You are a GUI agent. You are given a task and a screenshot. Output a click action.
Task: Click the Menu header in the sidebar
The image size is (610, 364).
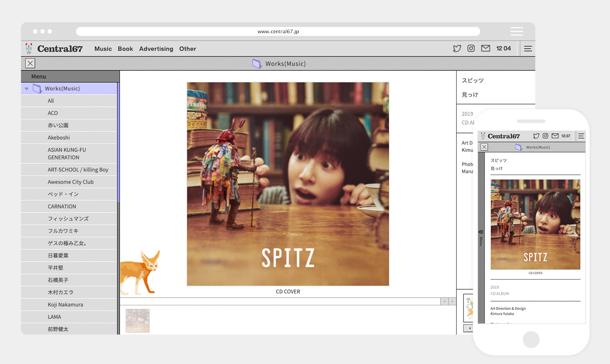pyautogui.click(x=70, y=76)
